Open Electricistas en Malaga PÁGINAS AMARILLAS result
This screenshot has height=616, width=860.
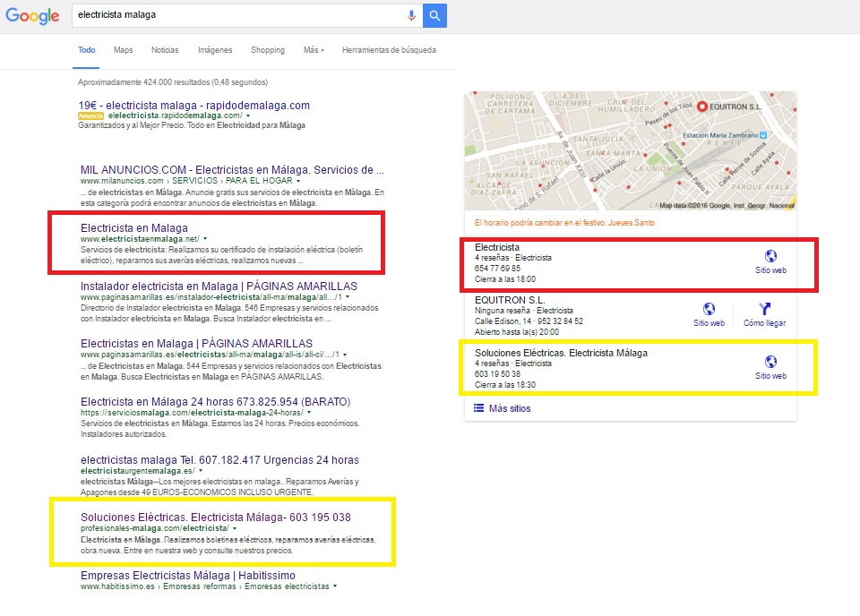coord(196,344)
